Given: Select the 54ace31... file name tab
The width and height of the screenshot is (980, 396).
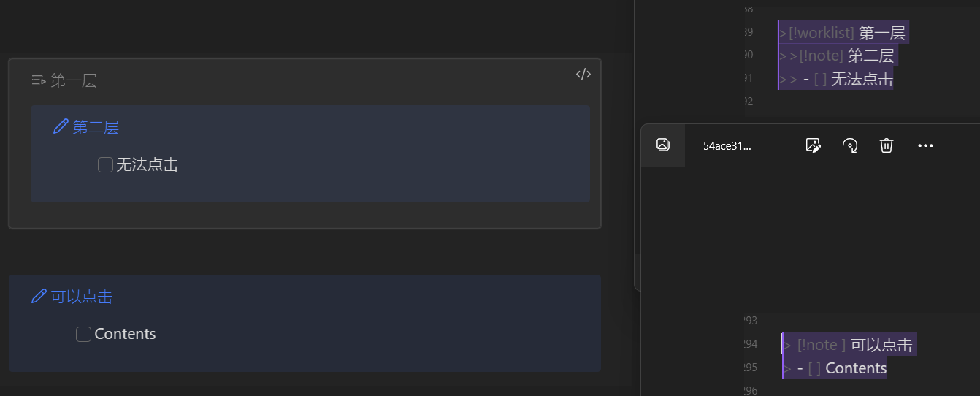Looking at the screenshot, I should point(727,145).
